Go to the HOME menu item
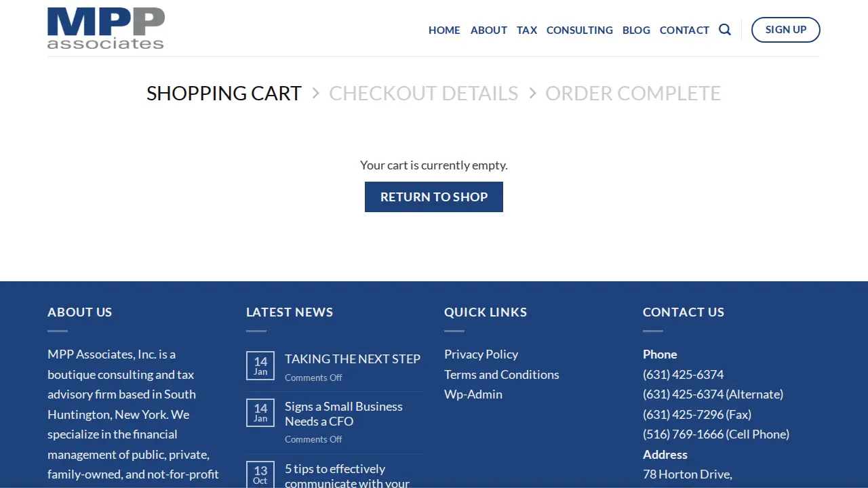868x488 pixels. (444, 30)
